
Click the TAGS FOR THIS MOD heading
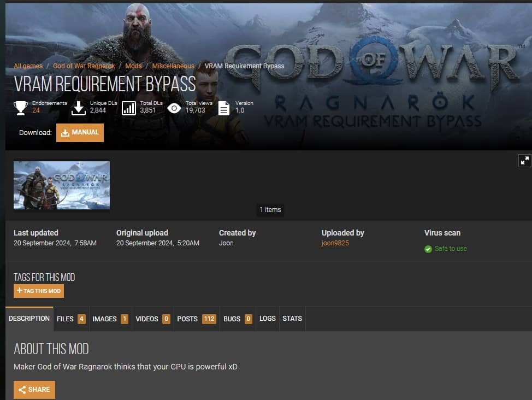(44, 277)
